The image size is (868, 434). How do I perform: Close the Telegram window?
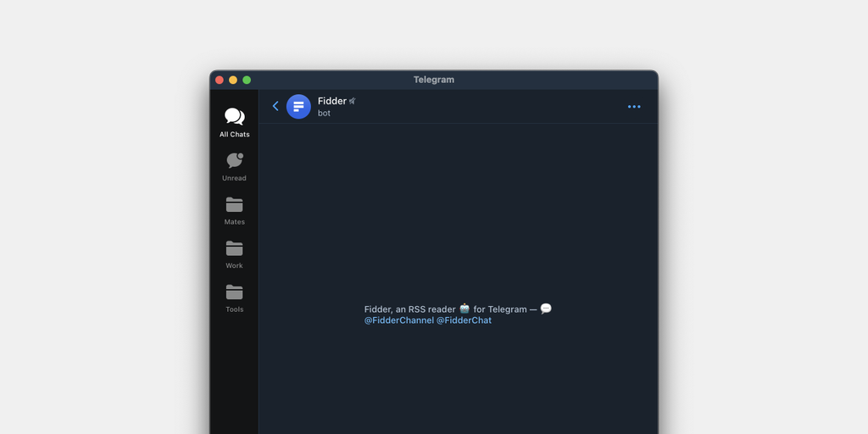click(x=220, y=80)
